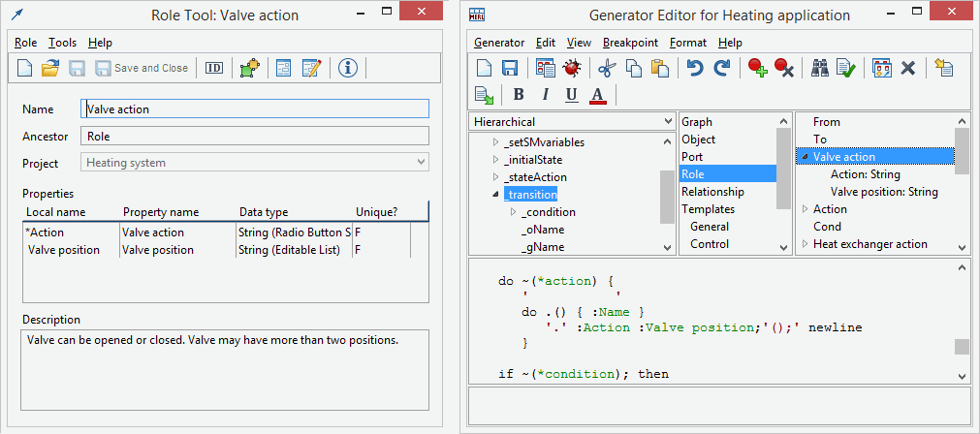Click the document icon with green arrow

tap(484, 95)
